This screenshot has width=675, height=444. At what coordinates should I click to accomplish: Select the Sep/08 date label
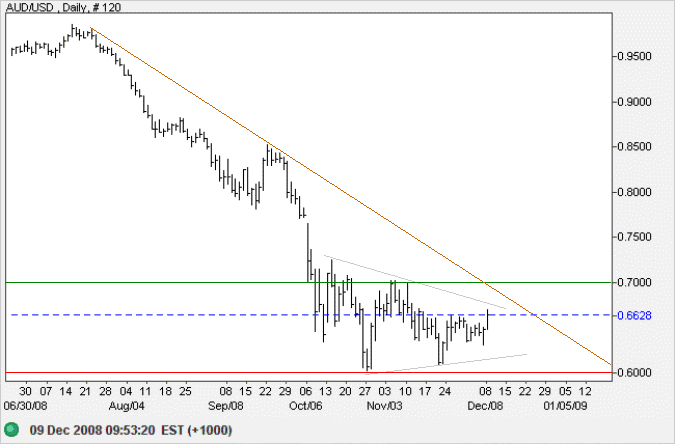click(x=226, y=406)
